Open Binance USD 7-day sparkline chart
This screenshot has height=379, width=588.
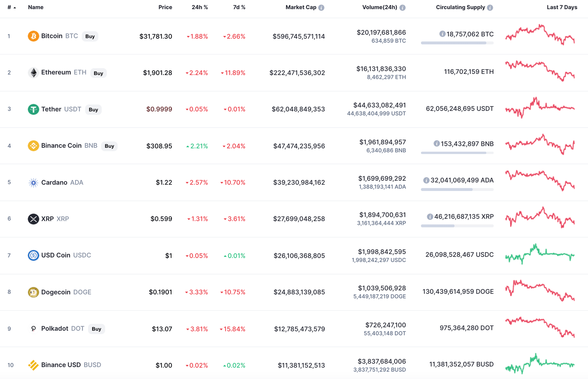pyautogui.click(x=540, y=364)
